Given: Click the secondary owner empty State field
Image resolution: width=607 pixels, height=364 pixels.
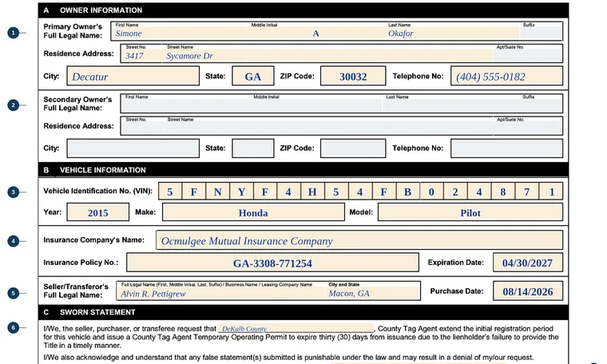Looking at the screenshot, I should (x=253, y=148).
